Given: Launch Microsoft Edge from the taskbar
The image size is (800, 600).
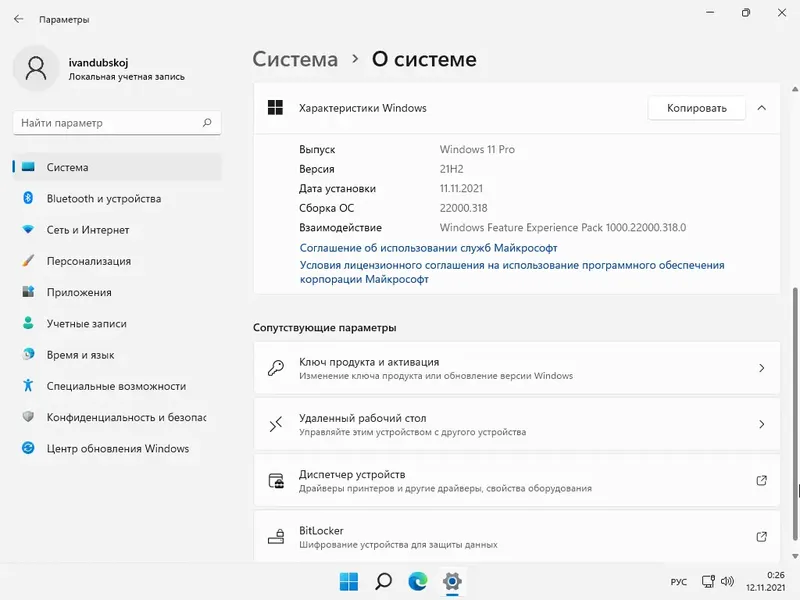Looking at the screenshot, I should click(416, 580).
